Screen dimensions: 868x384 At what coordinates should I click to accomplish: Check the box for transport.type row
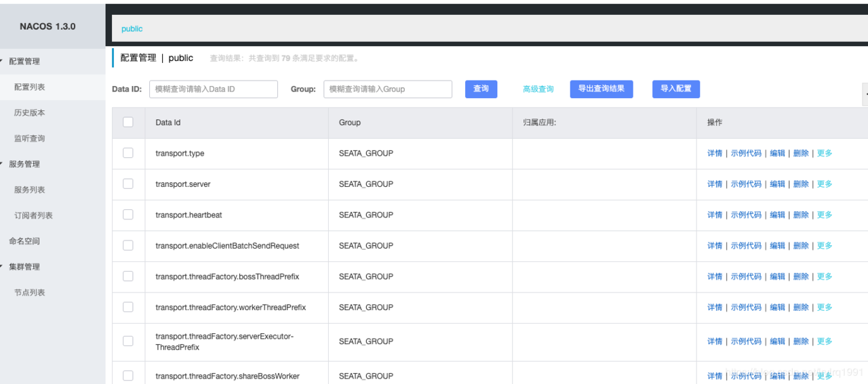point(128,153)
